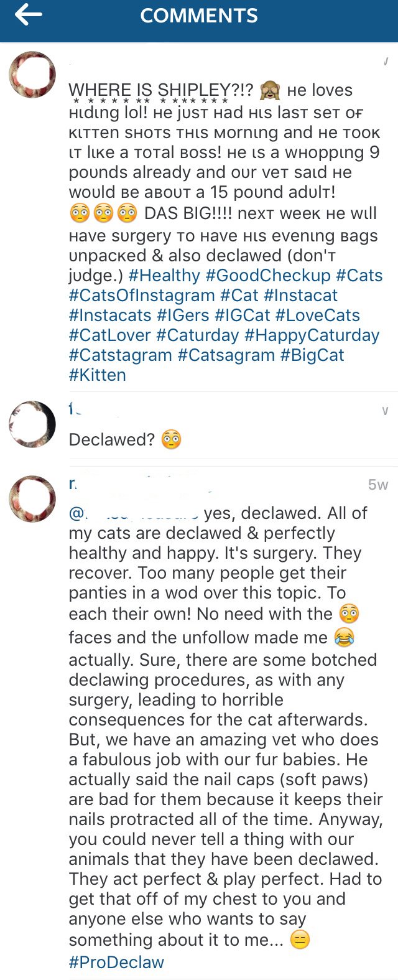Tap the COMMENTS header title
The width and height of the screenshot is (398, 980).
199,16
